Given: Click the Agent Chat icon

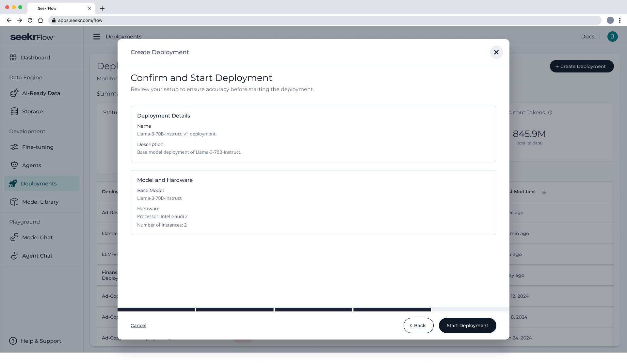Looking at the screenshot, I should [x=14, y=256].
